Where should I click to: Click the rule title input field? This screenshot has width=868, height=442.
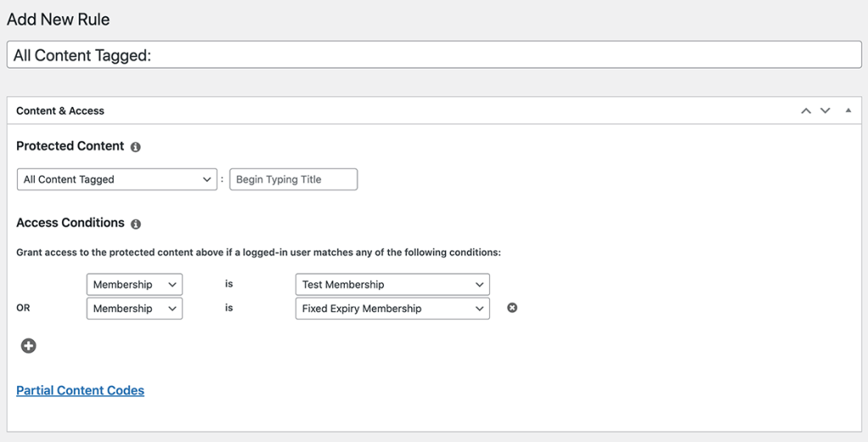click(434, 55)
